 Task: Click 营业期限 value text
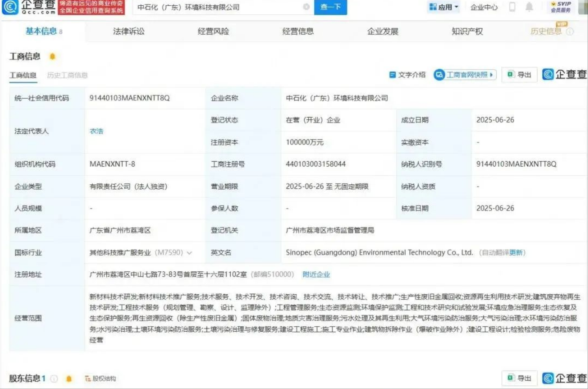327,186
